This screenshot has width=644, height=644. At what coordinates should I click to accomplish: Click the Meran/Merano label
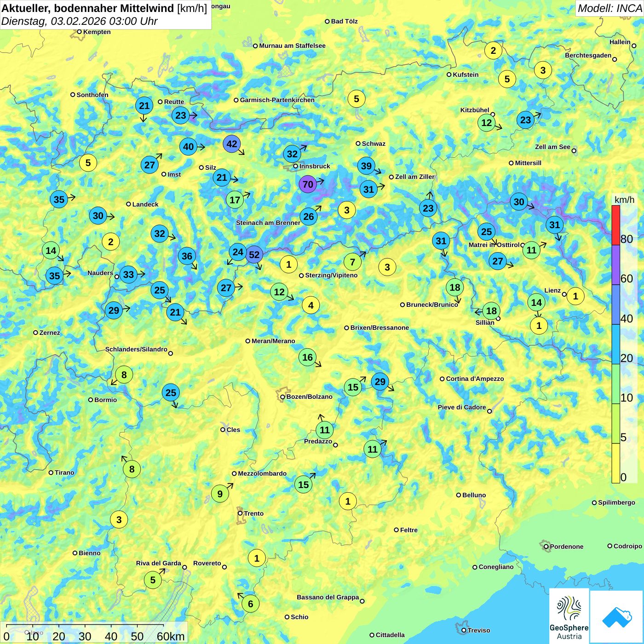click(x=273, y=341)
